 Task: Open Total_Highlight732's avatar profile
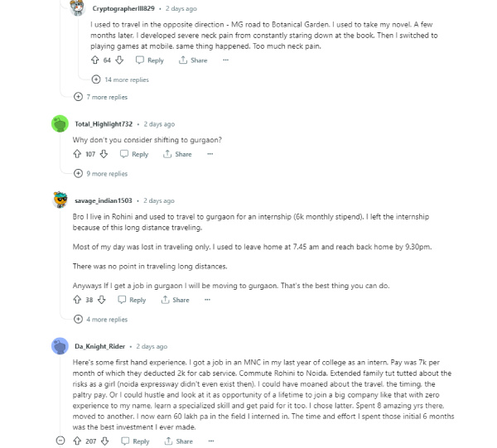click(x=60, y=124)
